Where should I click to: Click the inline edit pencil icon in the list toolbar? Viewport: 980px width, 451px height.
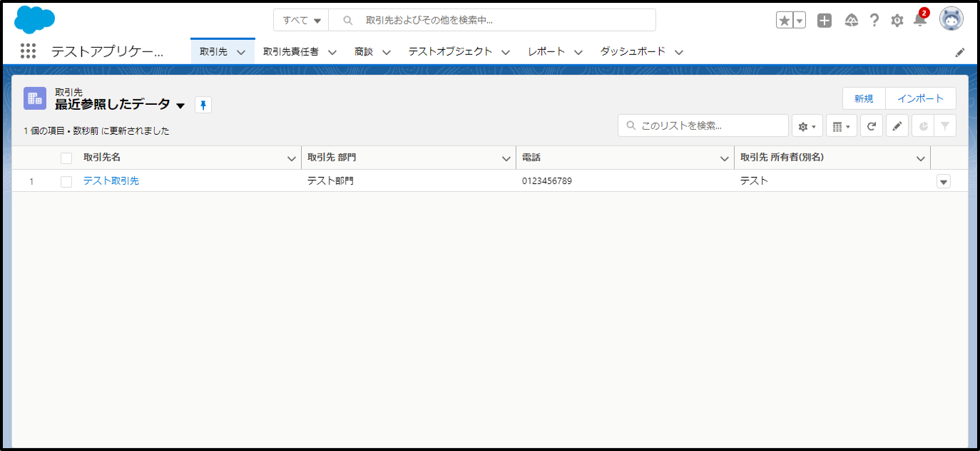tap(897, 126)
